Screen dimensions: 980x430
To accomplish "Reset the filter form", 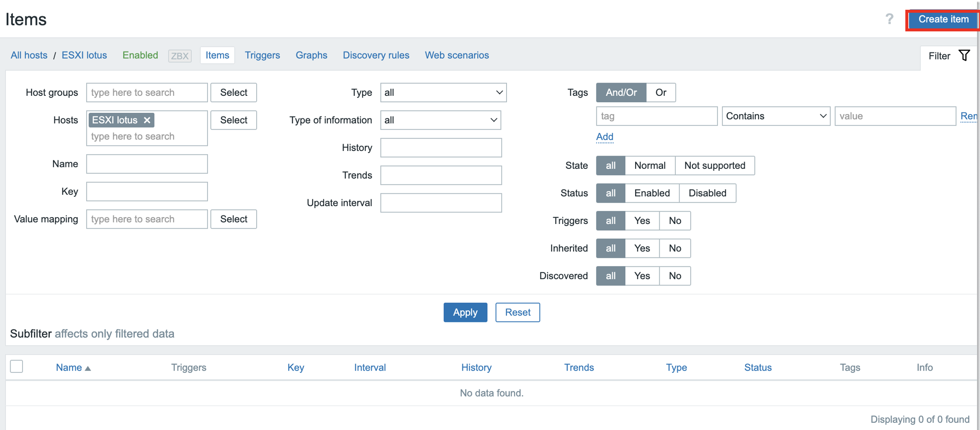I will point(517,313).
